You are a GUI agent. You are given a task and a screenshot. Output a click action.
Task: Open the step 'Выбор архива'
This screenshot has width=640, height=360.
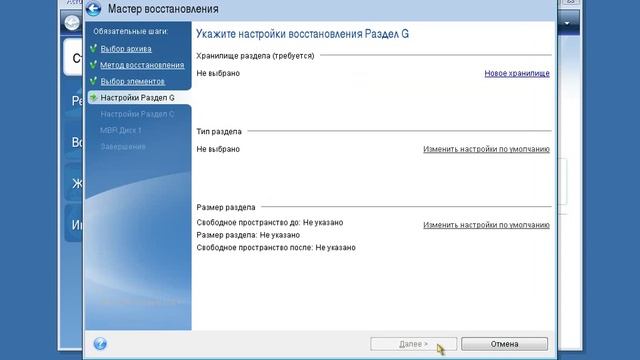[x=126, y=49]
